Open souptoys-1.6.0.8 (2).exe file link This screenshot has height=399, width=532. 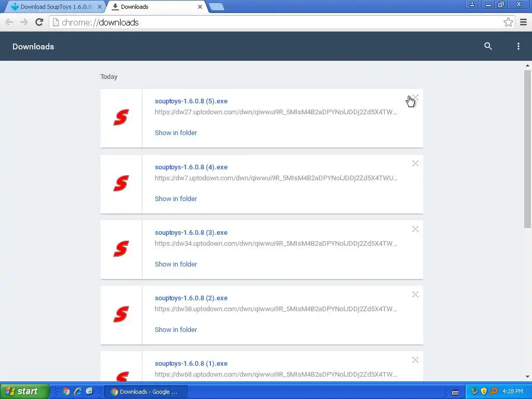click(191, 298)
